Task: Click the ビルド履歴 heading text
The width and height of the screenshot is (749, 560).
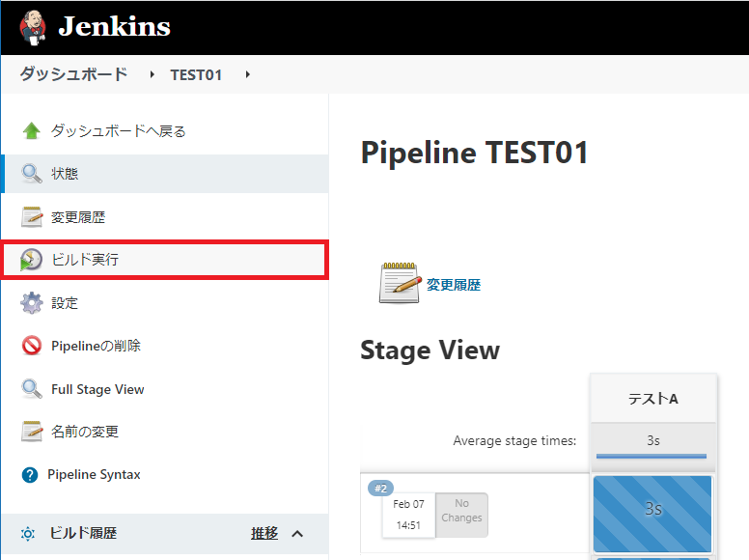Action: pos(84,533)
